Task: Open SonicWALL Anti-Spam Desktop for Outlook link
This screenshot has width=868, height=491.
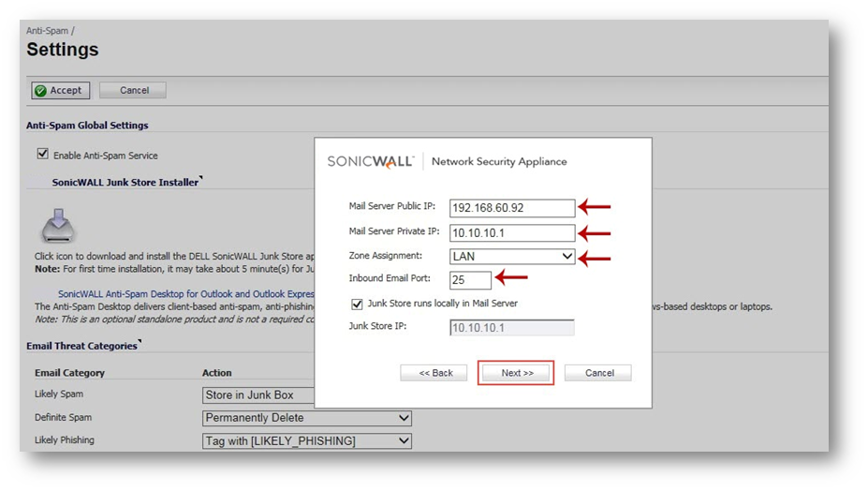Action: (x=186, y=293)
